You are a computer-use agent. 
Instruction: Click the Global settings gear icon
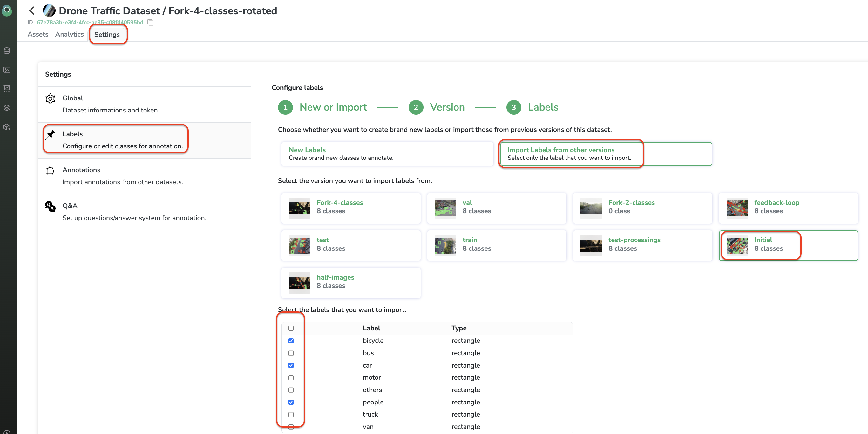[x=50, y=98]
